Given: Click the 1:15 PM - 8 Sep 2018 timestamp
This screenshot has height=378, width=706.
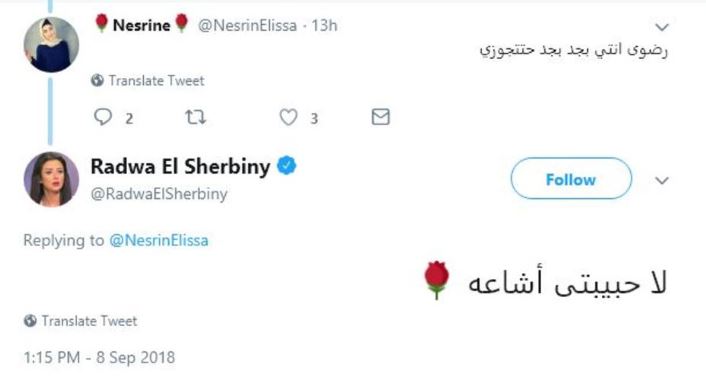Looking at the screenshot, I should point(99,358).
